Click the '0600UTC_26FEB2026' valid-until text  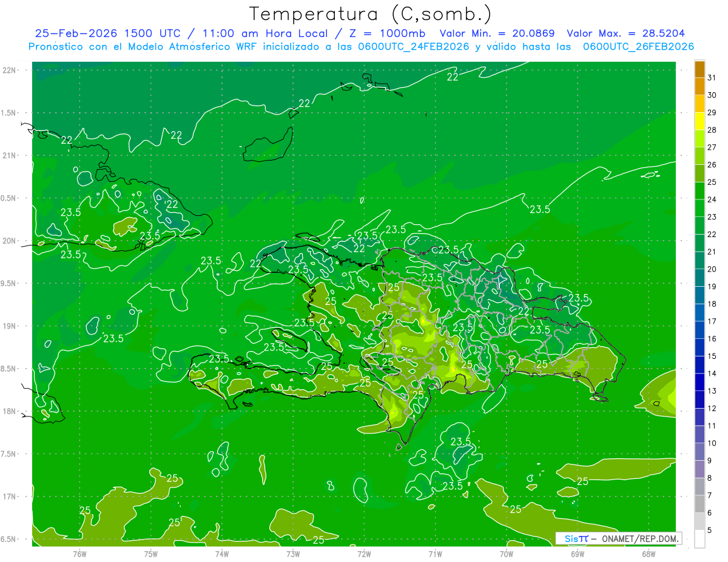click(638, 47)
